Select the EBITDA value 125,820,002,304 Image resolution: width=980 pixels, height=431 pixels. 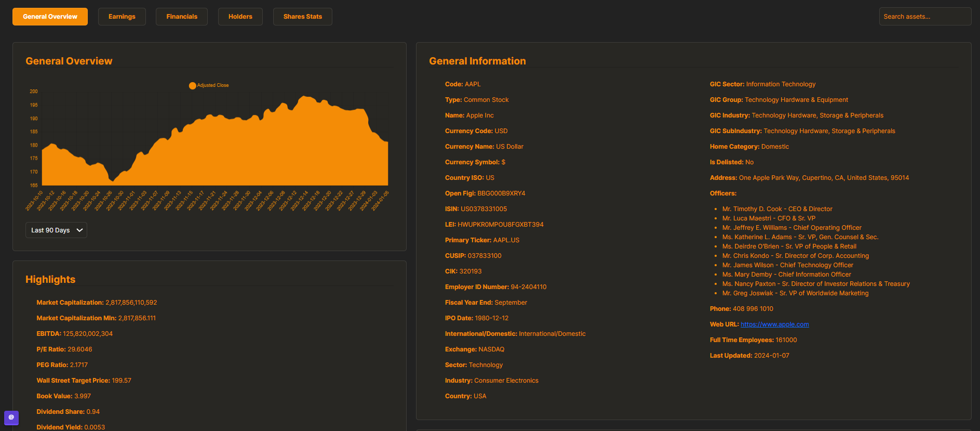pyautogui.click(x=88, y=334)
